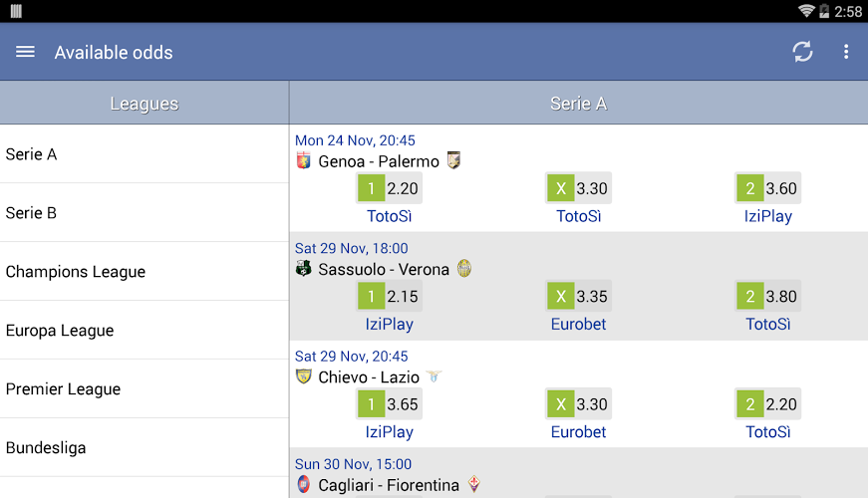Open the Eurobet link under Chievo - Lazio draw
The height and width of the screenshot is (498, 868).
578,431
